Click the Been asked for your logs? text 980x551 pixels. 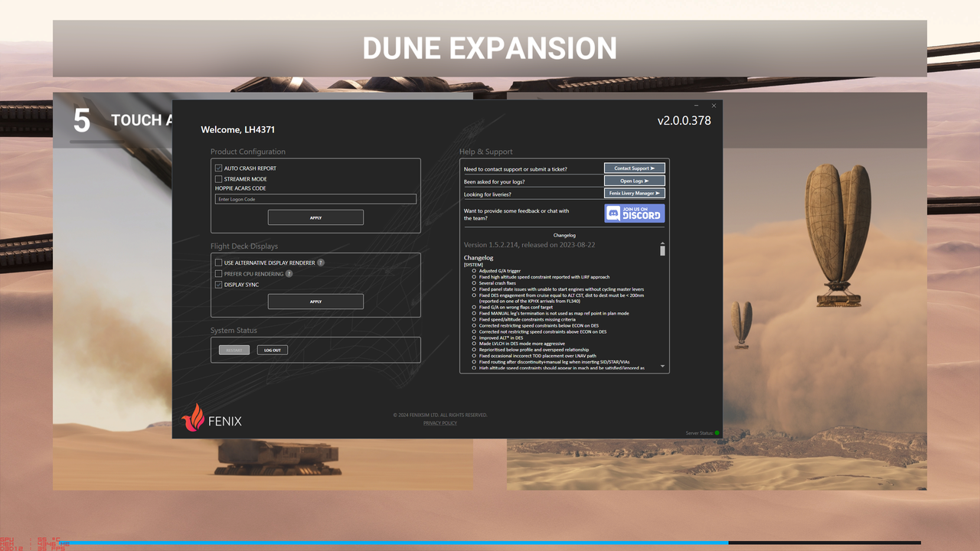tap(495, 181)
